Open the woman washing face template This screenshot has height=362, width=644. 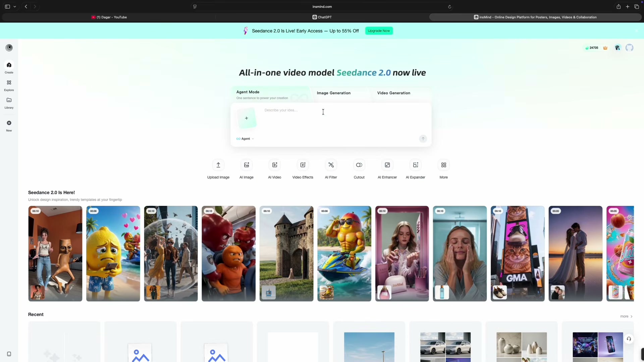pyautogui.click(x=460, y=254)
